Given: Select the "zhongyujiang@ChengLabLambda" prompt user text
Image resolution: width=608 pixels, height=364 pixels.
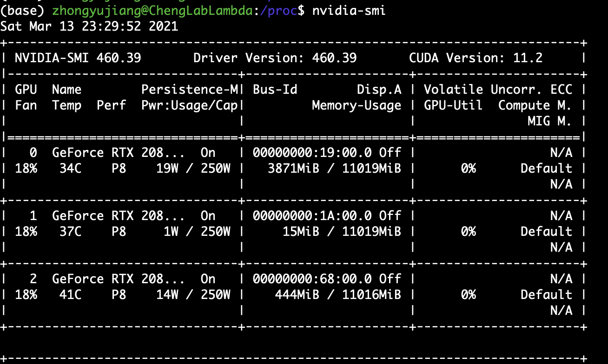Looking at the screenshot, I should coord(153,10).
